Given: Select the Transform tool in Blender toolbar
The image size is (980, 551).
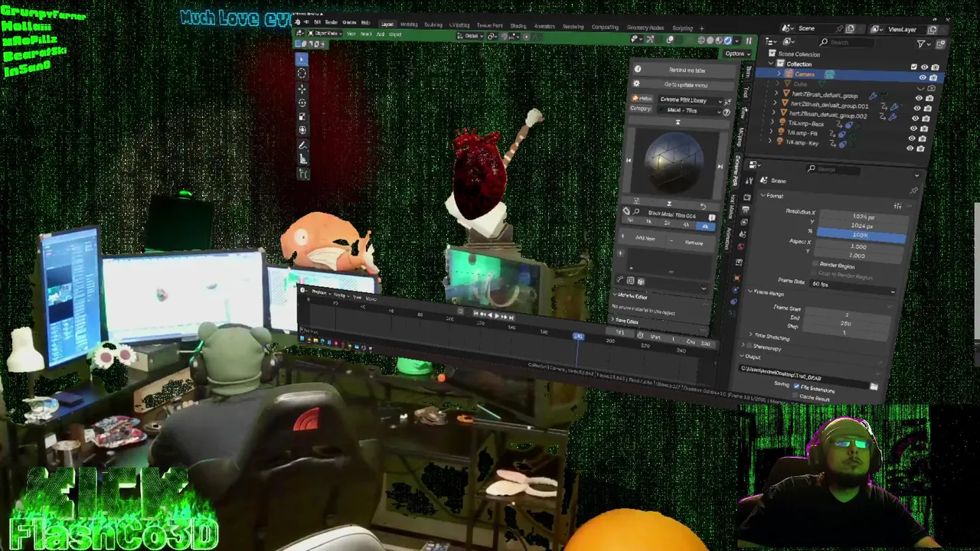Looking at the screenshot, I should coord(302,130).
